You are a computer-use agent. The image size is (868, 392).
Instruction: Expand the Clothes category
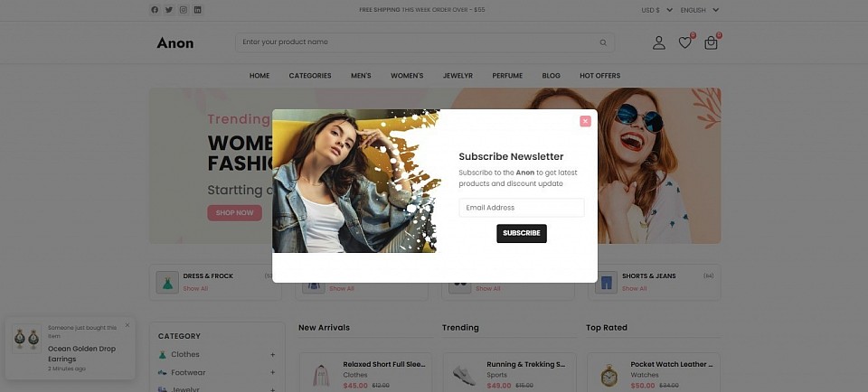(x=272, y=354)
